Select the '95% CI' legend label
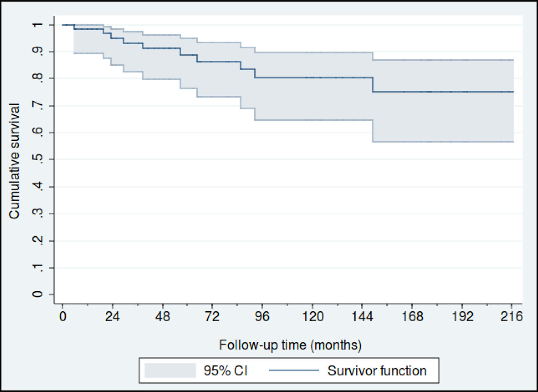The height and width of the screenshot is (392, 538). click(x=226, y=371)
